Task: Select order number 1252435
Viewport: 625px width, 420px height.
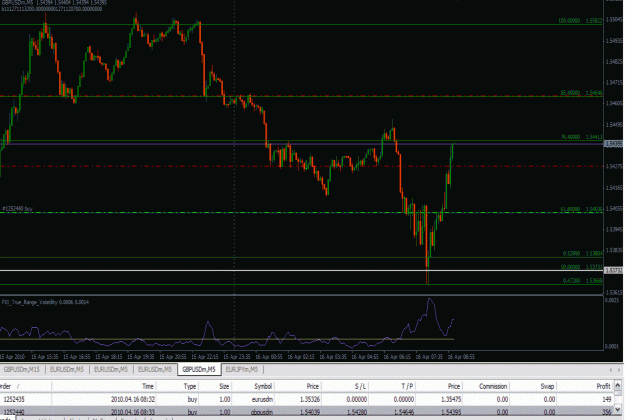Action: click(14, 399)
